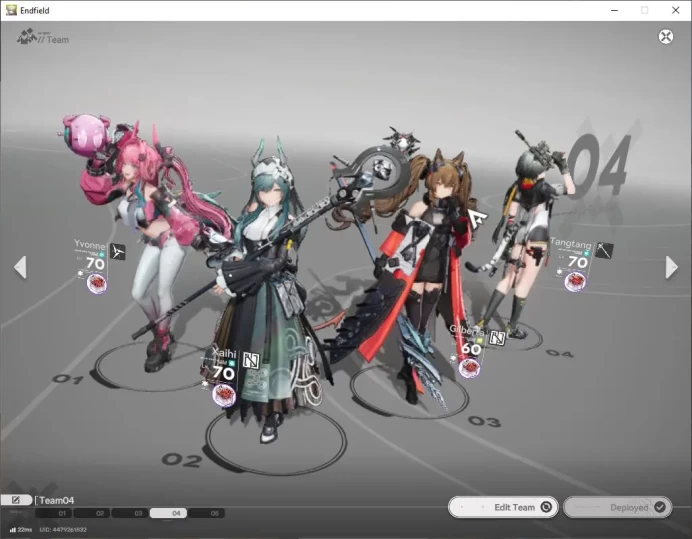The height and width of the screenshot is (539, 692).
Task: Select Tangtang's food item badge
Action: (x=575, y=281)
